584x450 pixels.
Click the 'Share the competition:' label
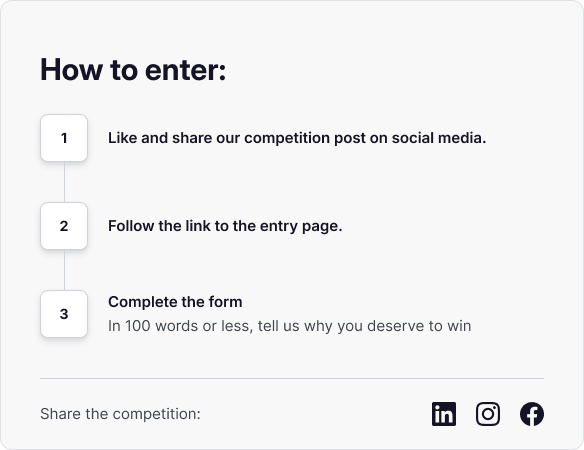click(x=120, y=414)
